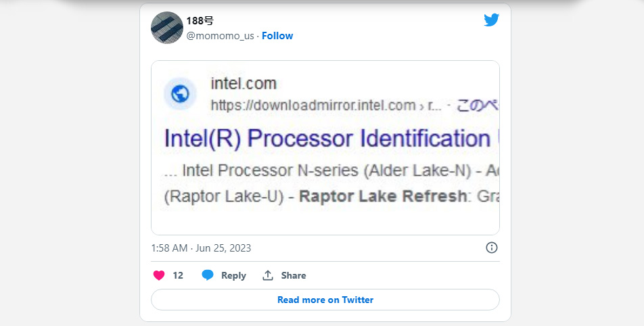The width and height of the screenshot is (644, 326).
Task: Click the share upload arrow icon
Action: (x=268, y=275)
